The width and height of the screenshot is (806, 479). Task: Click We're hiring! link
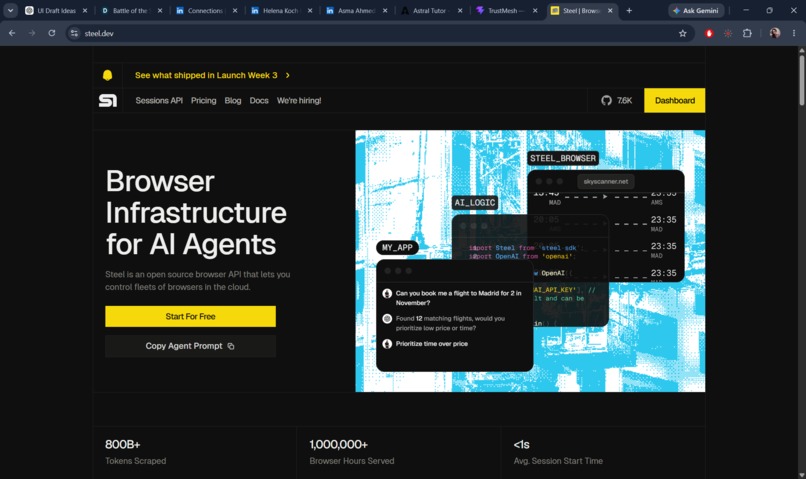299,101
